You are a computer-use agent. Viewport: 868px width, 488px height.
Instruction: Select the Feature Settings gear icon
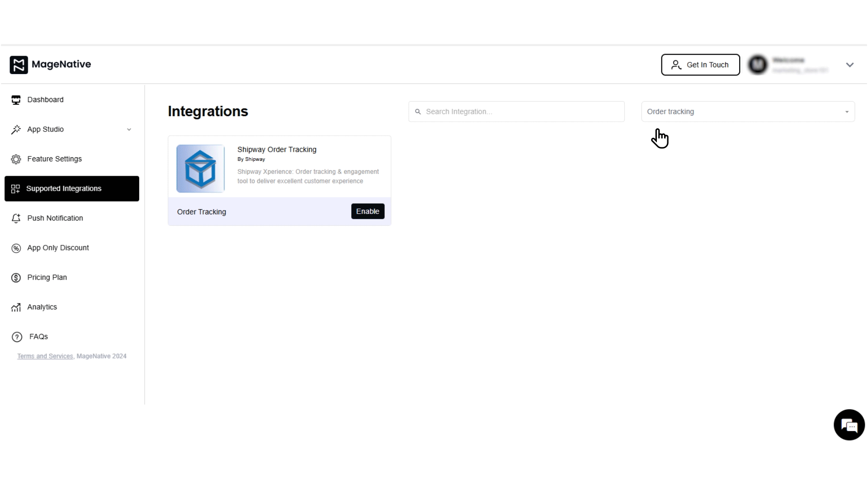[x=16, y=159]
